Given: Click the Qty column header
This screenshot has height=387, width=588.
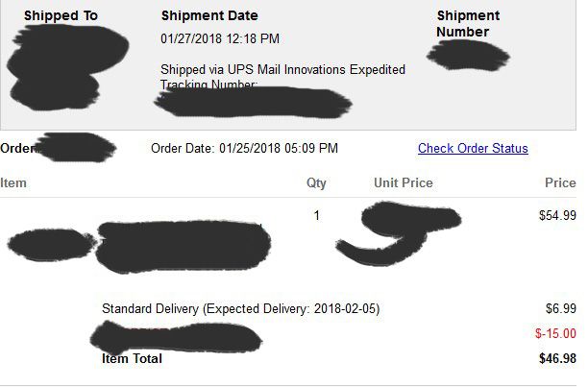Looking at the screenshot, I should (316, 182).
